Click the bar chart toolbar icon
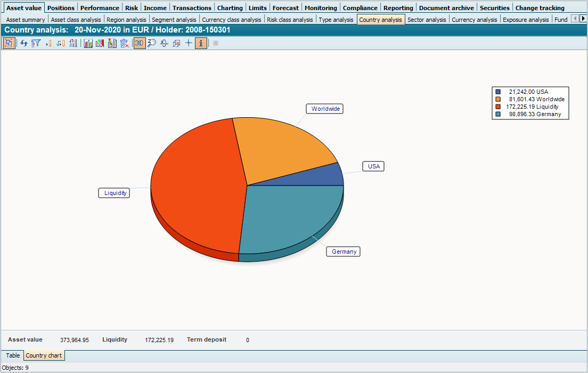 88,43
